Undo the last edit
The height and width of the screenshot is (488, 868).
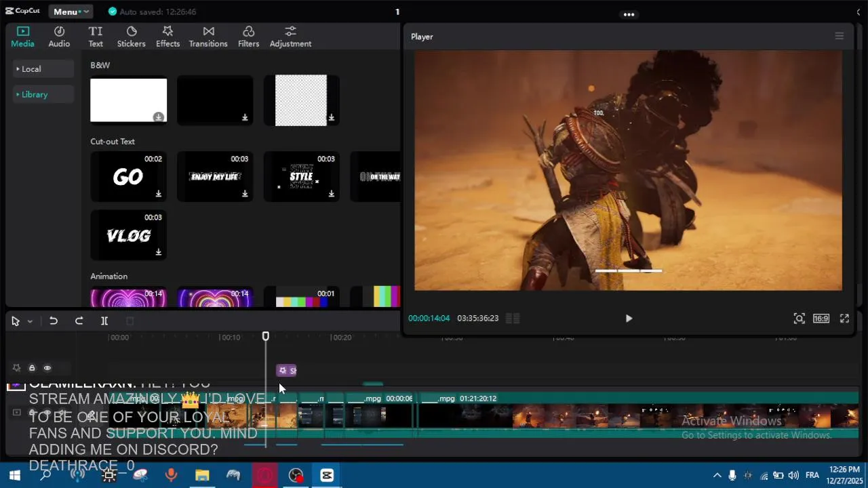tap(54, 321)
